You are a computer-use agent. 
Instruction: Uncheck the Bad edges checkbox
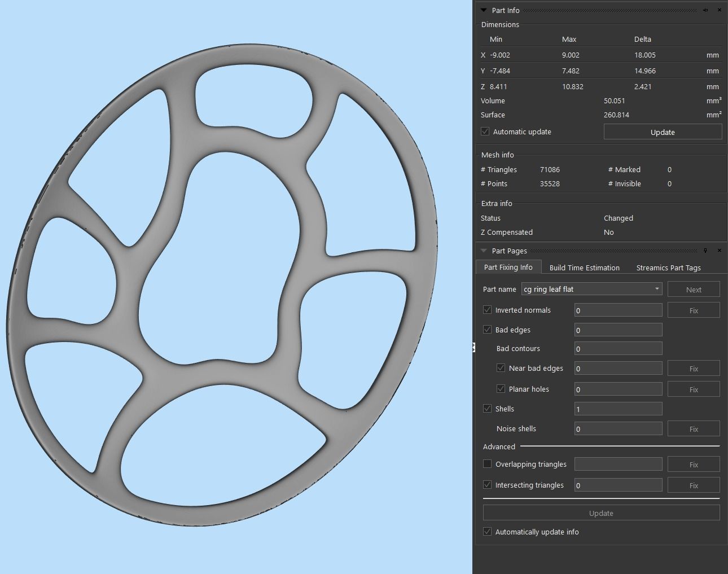488,330
